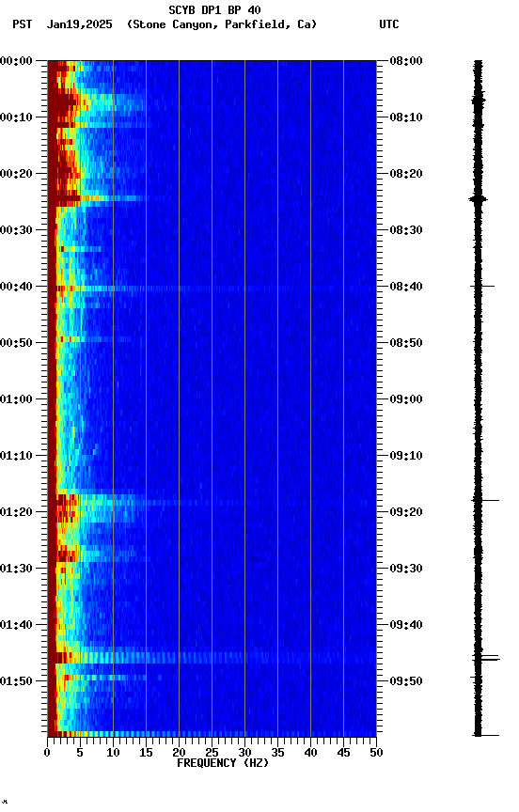Click the location text (Stone Canyon, Parkfield, Ca)
Viewport: 519px width, 812px height.
coord(222,24)
